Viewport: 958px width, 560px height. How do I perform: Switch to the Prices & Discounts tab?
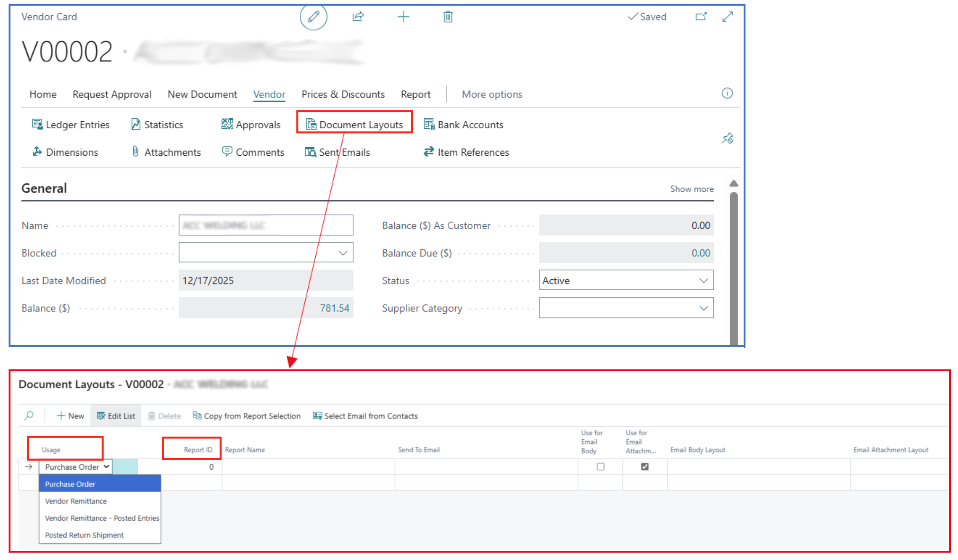[x=343, y=94]
